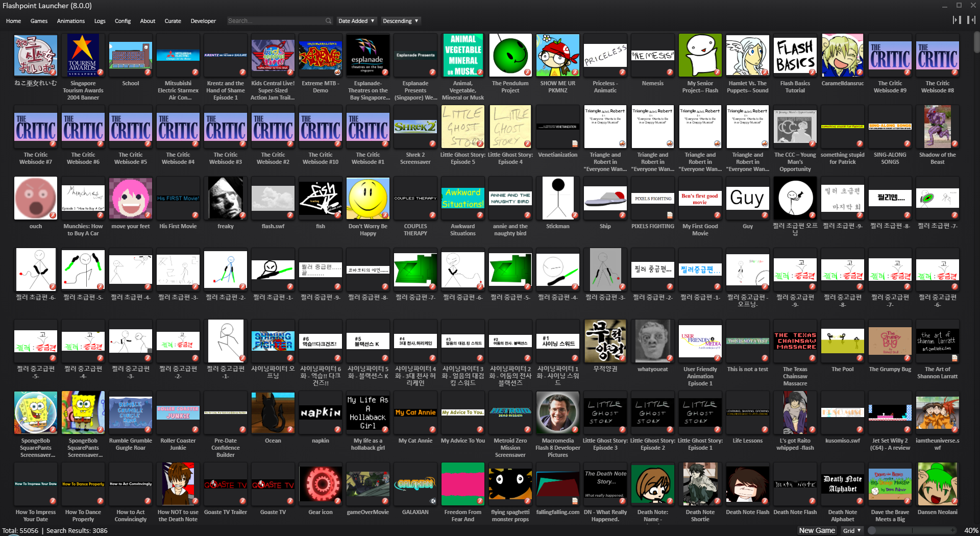
Task: Open the Curate menu item
Action: [173, 21]
